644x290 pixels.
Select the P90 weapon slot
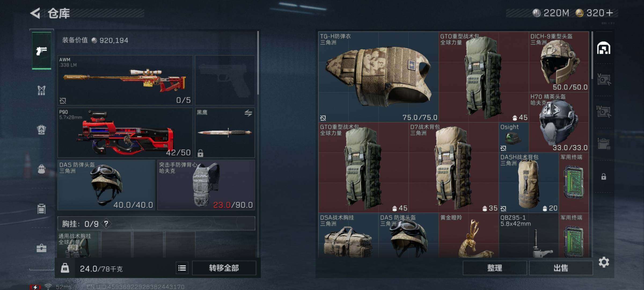point(125,133)
